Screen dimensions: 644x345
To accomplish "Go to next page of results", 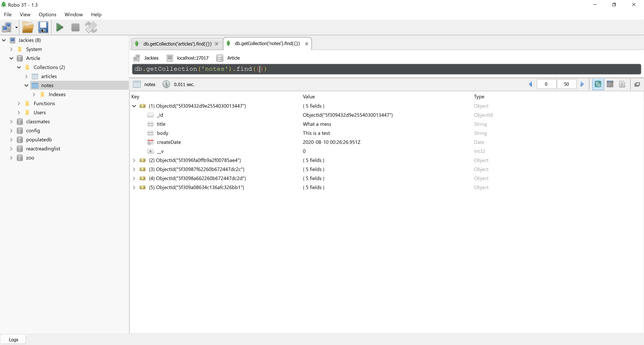I will 582,84.
